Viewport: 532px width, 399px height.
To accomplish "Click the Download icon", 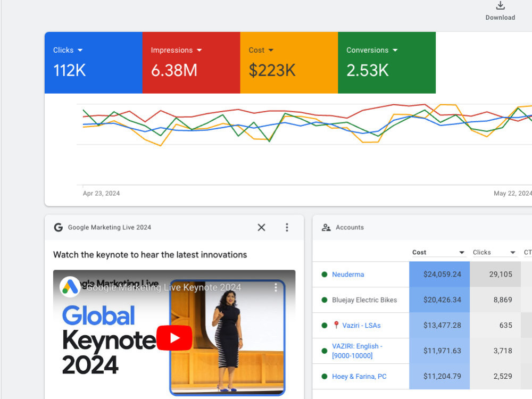I will pos(500,6).
